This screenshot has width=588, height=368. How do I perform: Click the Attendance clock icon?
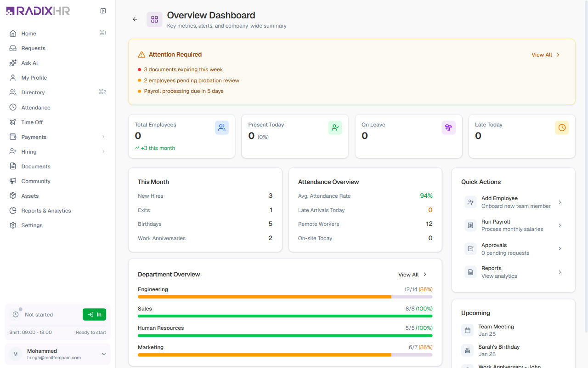pyautogui.click(x=13, y=107)
